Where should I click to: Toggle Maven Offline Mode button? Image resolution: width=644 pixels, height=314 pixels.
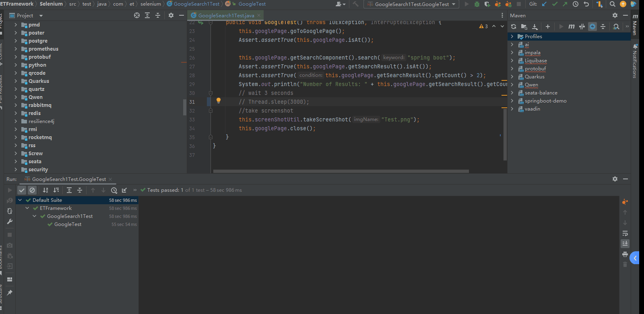[x=582, y=27]
